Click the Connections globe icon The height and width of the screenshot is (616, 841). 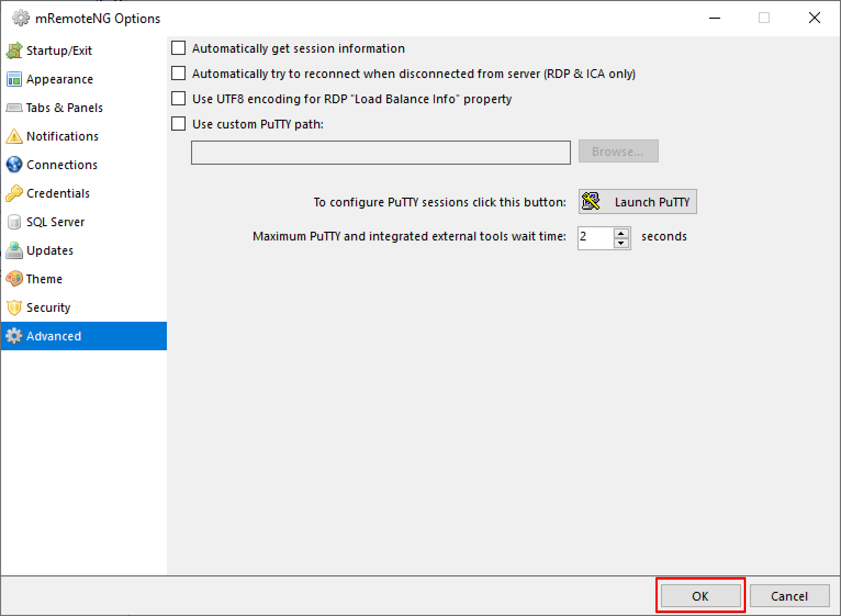14,165
